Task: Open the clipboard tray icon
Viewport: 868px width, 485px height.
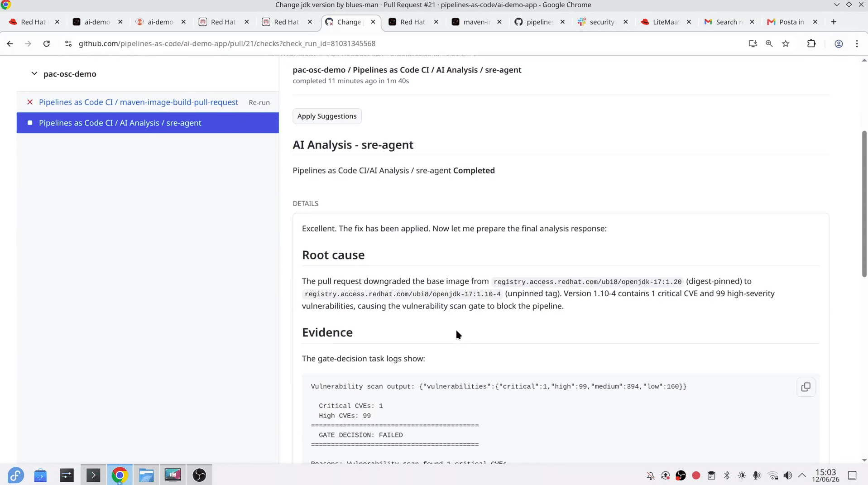Action: click(711, 475)
